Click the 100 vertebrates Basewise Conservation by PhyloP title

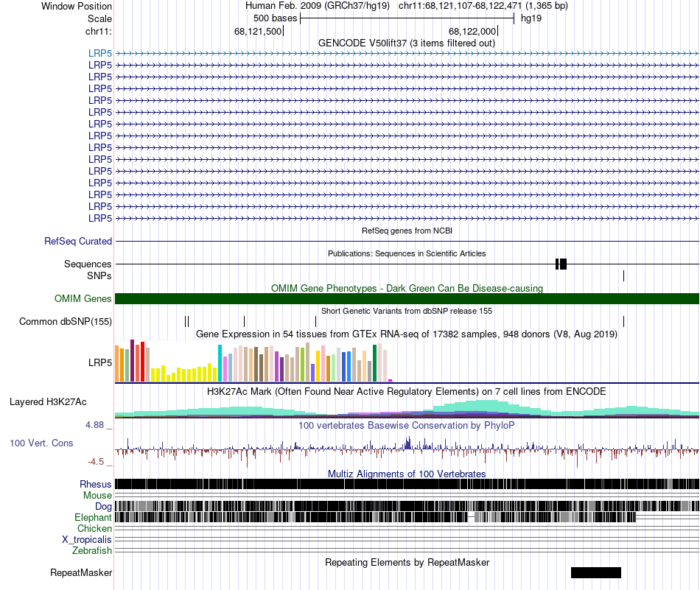406,425
